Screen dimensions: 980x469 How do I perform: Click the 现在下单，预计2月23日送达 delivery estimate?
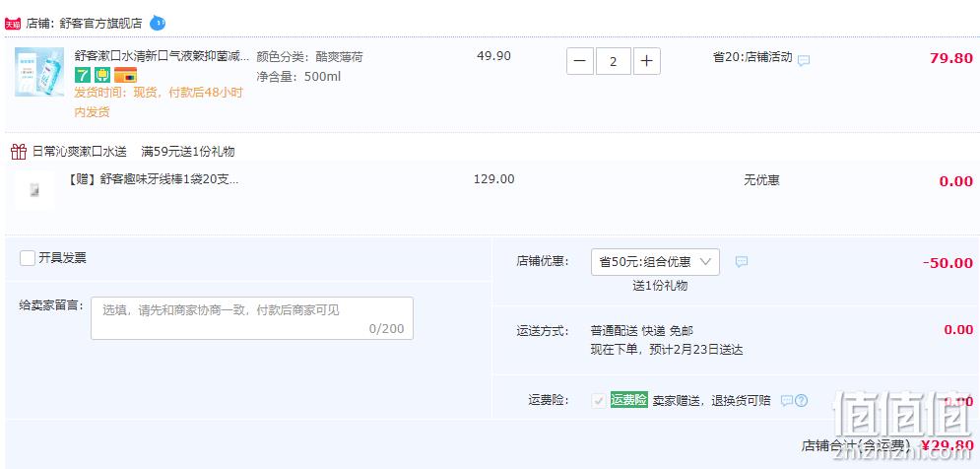coord(667,350)
